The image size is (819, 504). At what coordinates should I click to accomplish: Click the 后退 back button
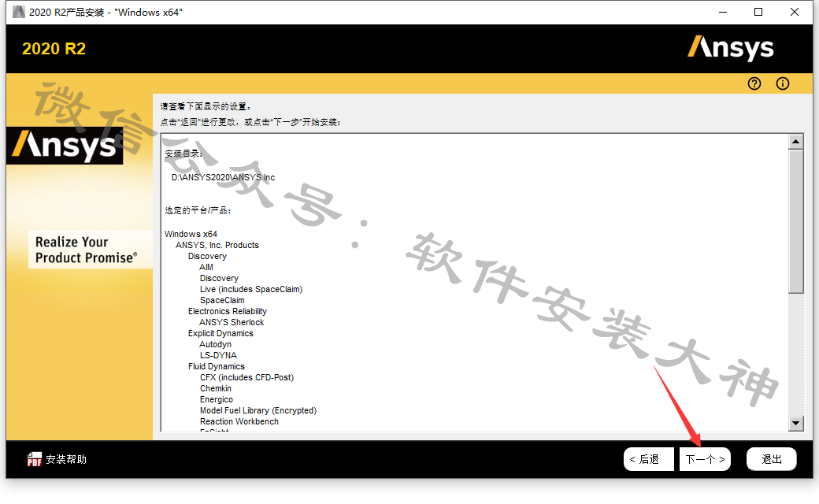[648, 459]
